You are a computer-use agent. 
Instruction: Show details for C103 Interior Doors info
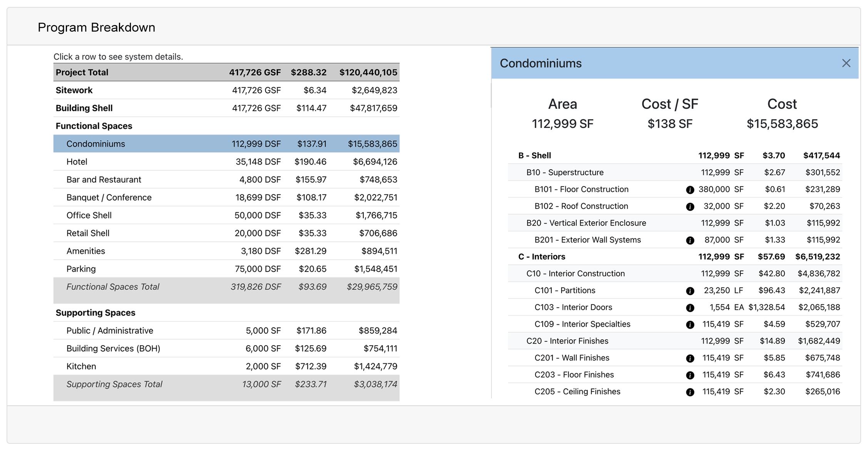point(690,307)
